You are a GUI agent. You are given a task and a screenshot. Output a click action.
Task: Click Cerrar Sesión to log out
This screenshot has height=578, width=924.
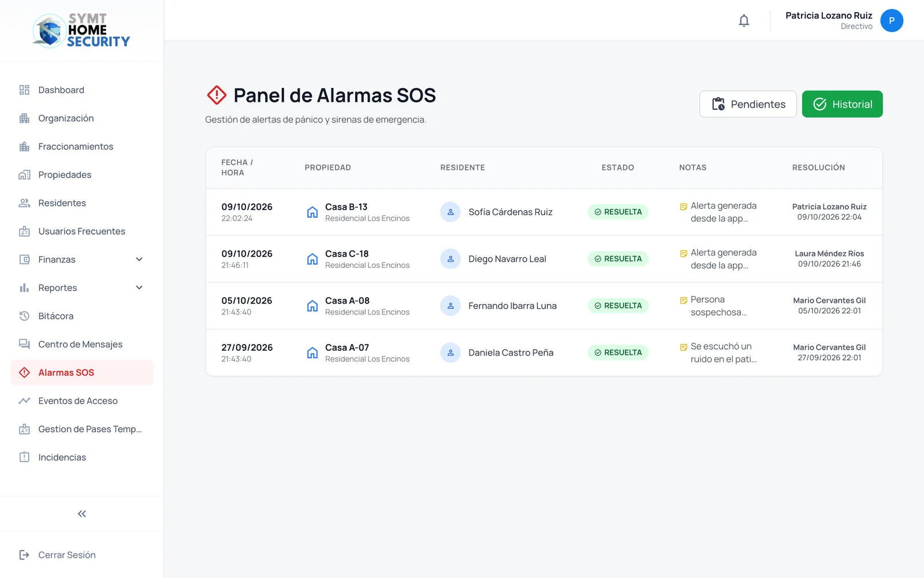[x=58, y=555]
